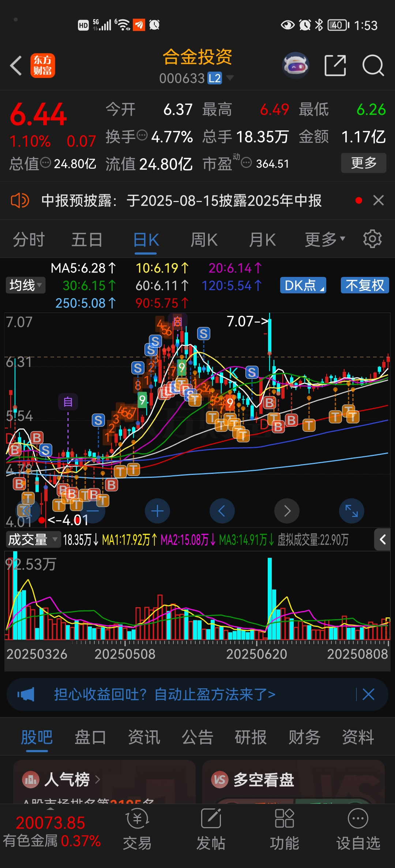This screenshot has height=868, width=395.
Task: Close the 自动止盈 promo banner
Action: 368,694
